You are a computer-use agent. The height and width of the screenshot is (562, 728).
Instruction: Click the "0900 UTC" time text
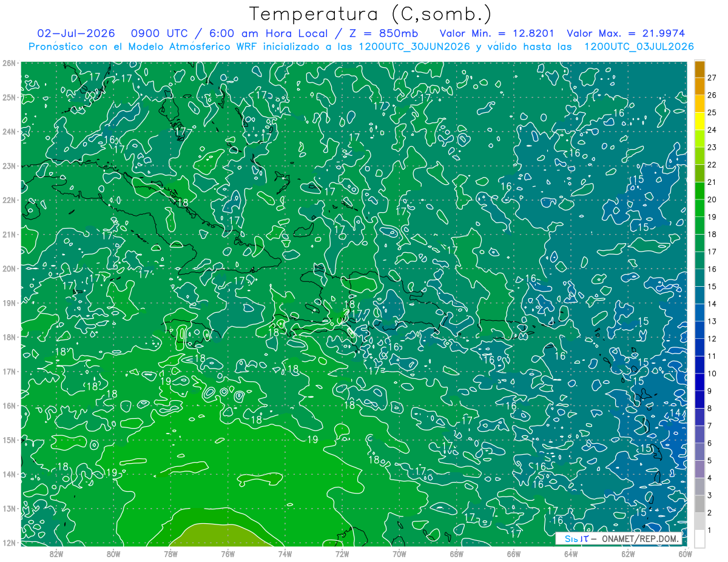(x=160, y=33)
